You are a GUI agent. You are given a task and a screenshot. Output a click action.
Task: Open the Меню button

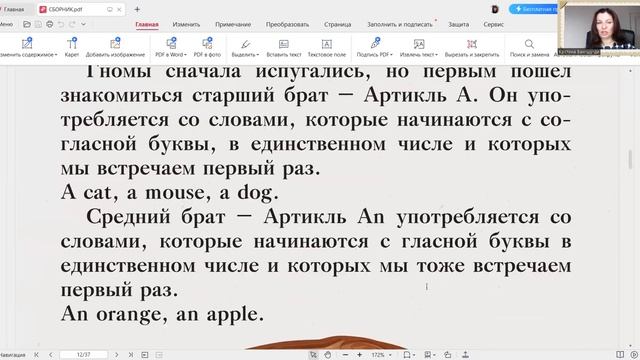coord(6,24)
